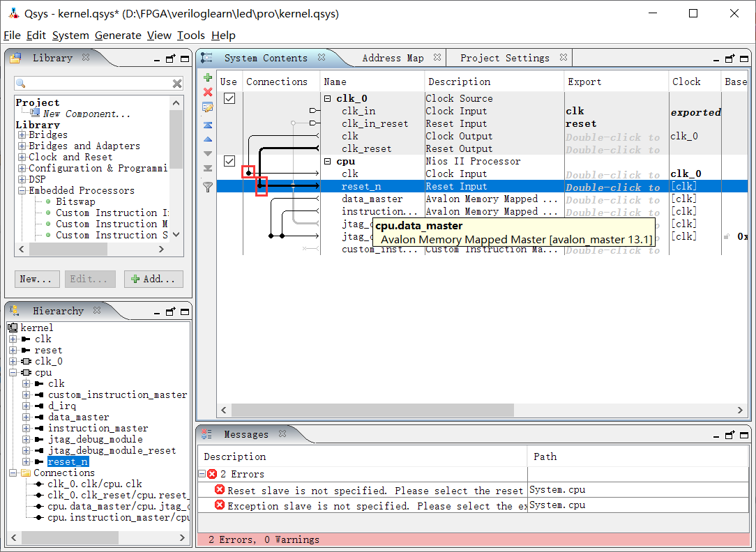Open the Generate menu
Image resolution: width=756 pixels, height=552 pixels.
point(118,36)
